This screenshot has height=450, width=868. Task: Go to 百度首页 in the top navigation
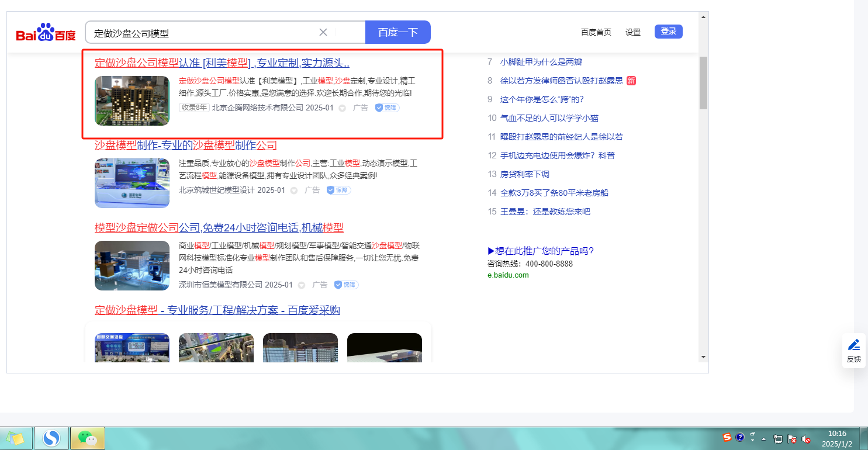(x=596, y=32)
